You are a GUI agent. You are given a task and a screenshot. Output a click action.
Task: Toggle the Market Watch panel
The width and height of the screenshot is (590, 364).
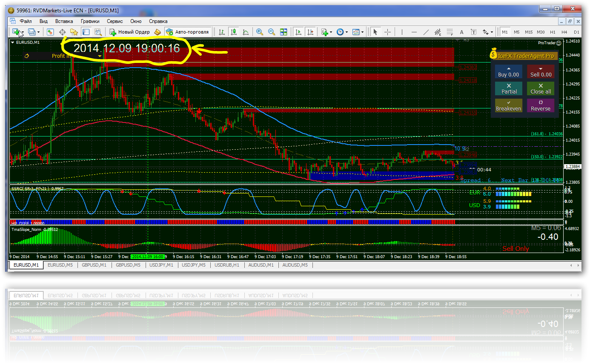tap(50, 32)
